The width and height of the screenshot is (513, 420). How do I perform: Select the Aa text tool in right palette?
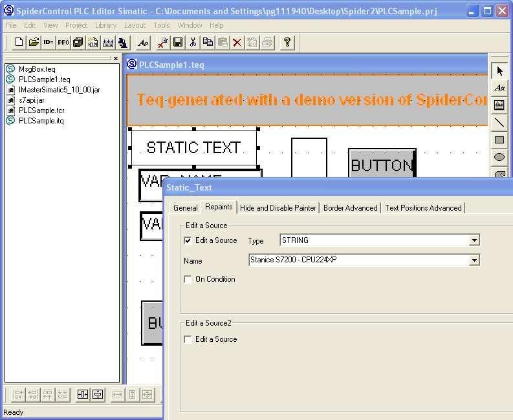point(499,88)
